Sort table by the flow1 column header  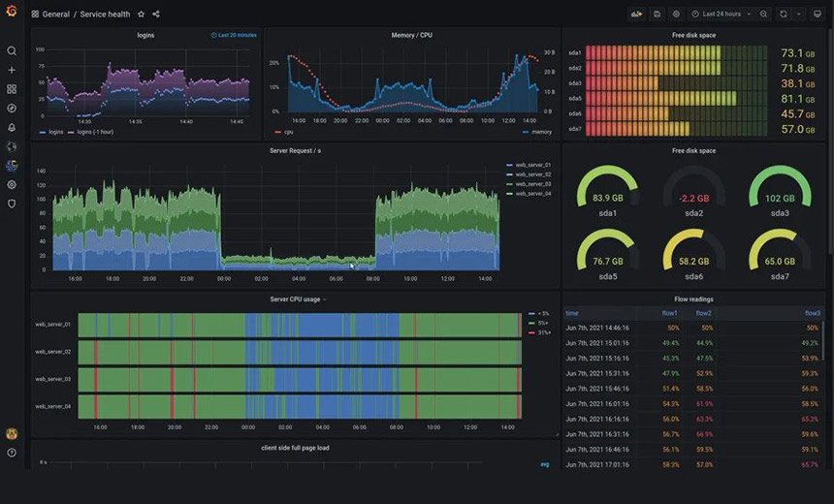[x=669, y=313]
